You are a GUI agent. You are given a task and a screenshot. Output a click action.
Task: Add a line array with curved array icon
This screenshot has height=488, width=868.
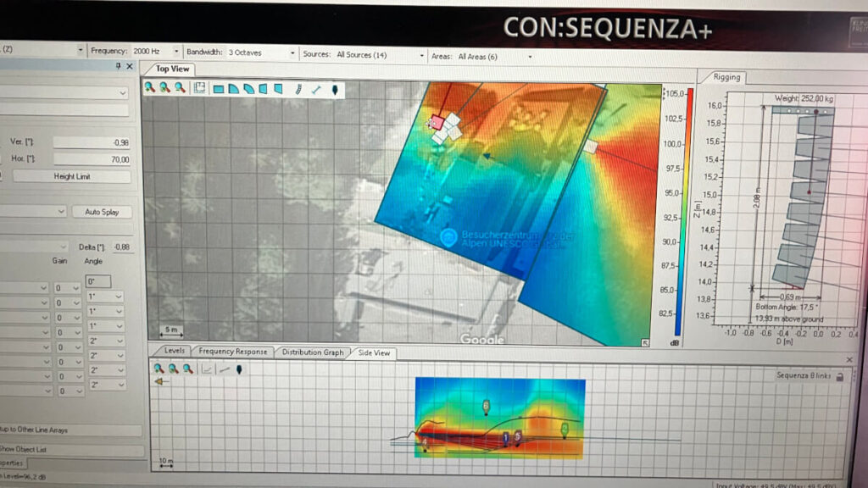tap(298, 89)
